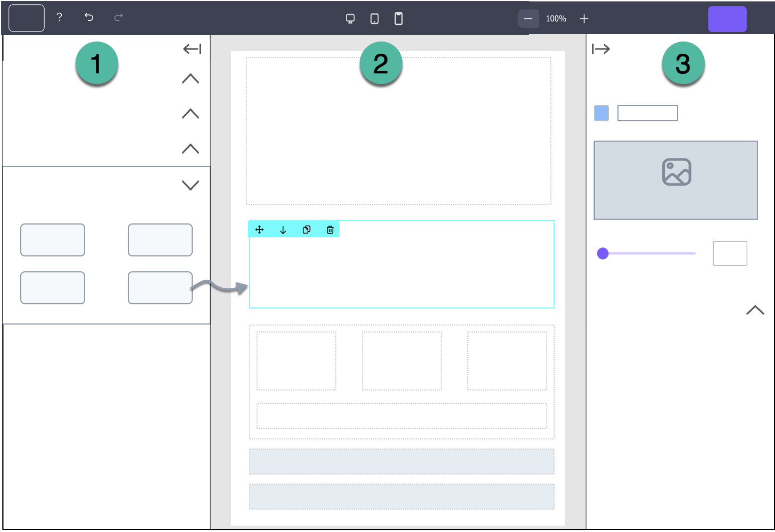Toggle the chevron at bottom of right panel

coord(755,310)
